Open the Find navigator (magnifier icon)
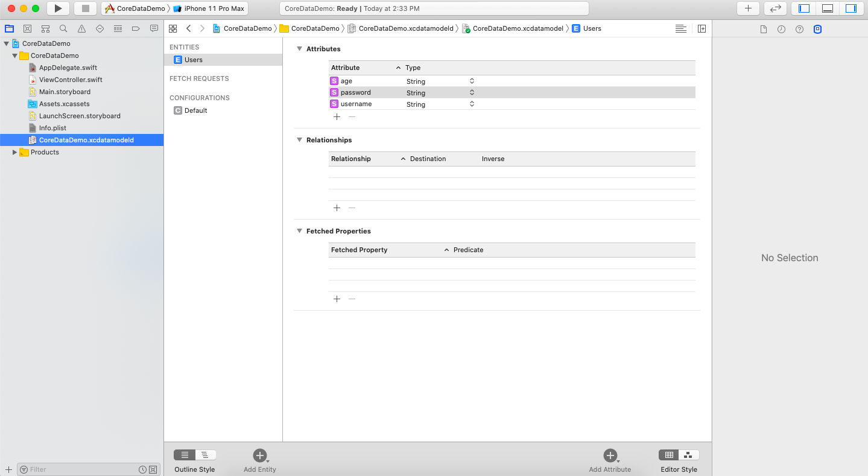Screen dimensions: 868x476 tap(63, 28)
